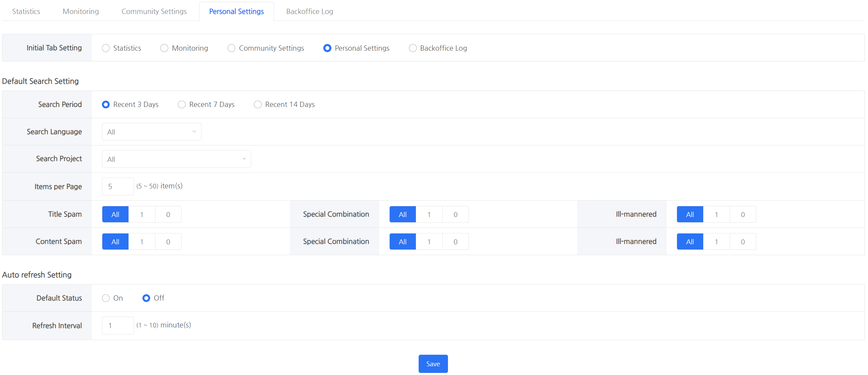
Task: Switch to the Statistics tab
Action: (26, 12)
